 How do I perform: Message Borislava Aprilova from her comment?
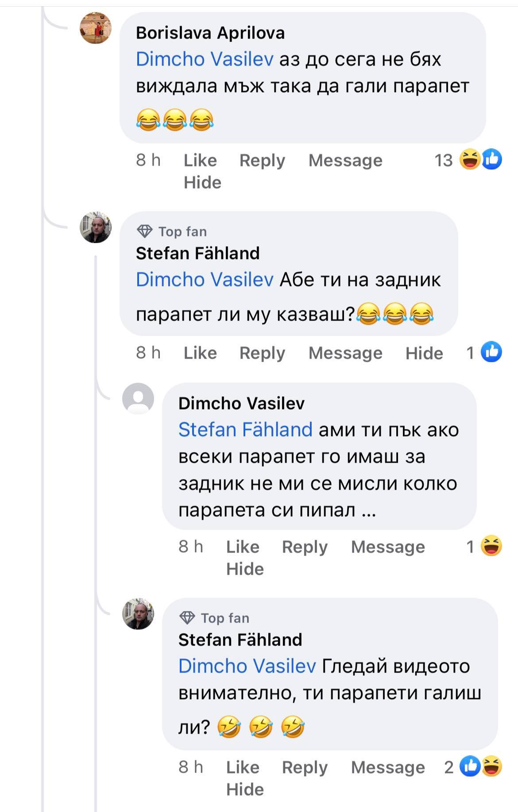coord(345,160)
